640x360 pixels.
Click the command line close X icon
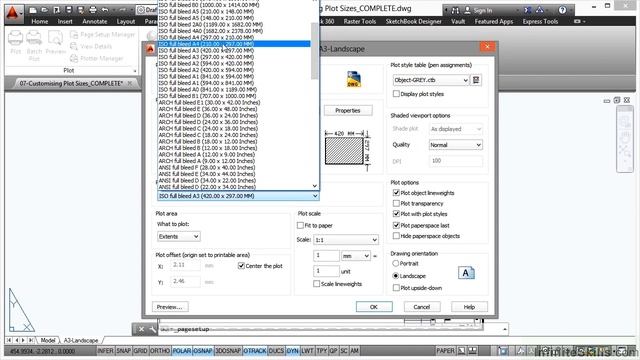tap(141, 329)
